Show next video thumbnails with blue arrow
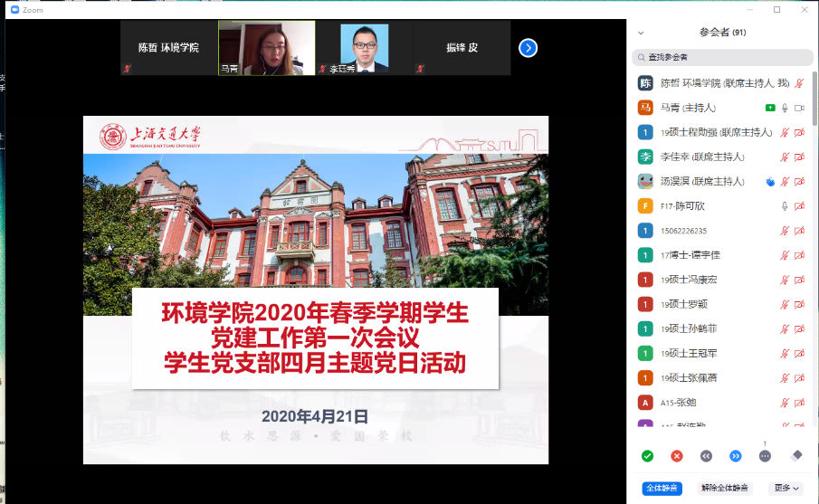The width and height of the screenshot is (819, 504). [529, 48]
